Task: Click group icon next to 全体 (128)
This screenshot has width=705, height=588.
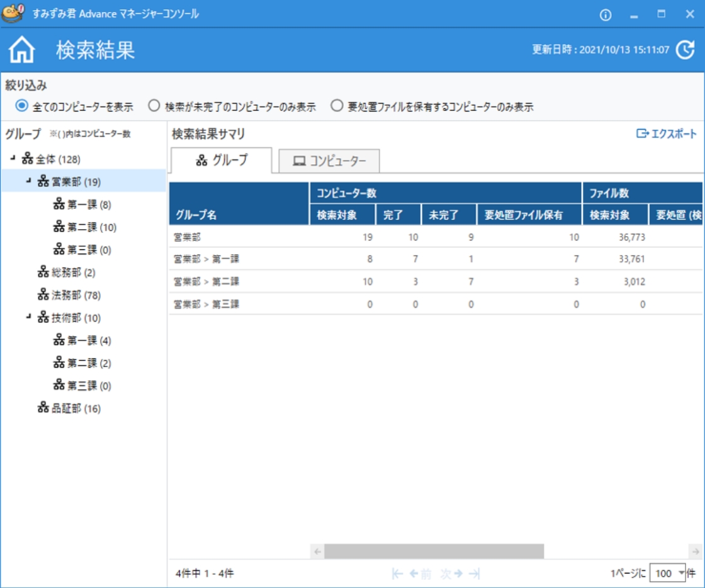Action: [28, 159]
